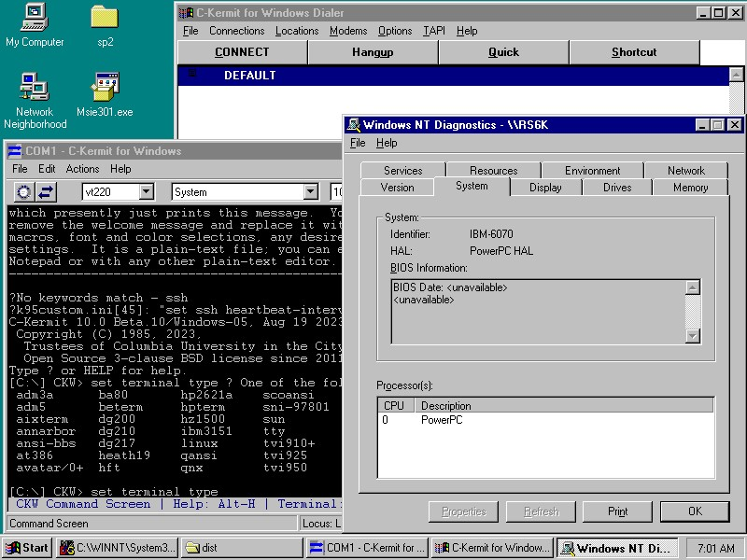Open the Start menu

pyautogui.click(x=28, y=548)
